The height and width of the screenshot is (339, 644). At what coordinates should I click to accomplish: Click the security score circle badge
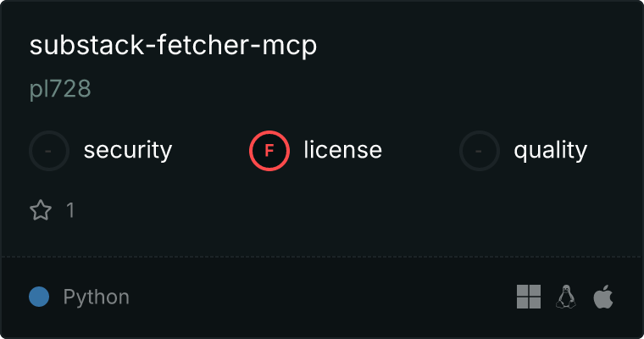(x=49, y=151)
